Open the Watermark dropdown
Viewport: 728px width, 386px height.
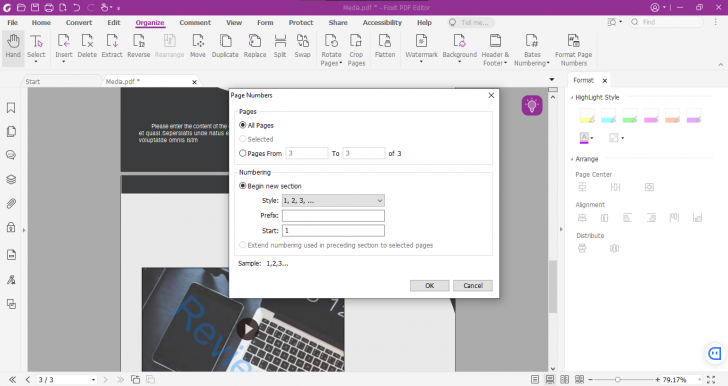tap(421, 62)
